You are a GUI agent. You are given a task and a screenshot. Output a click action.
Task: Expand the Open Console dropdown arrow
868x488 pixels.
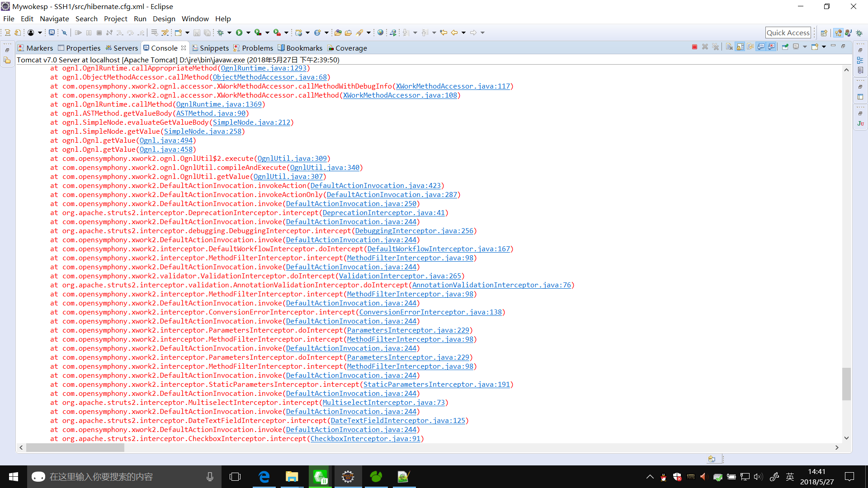824,47
